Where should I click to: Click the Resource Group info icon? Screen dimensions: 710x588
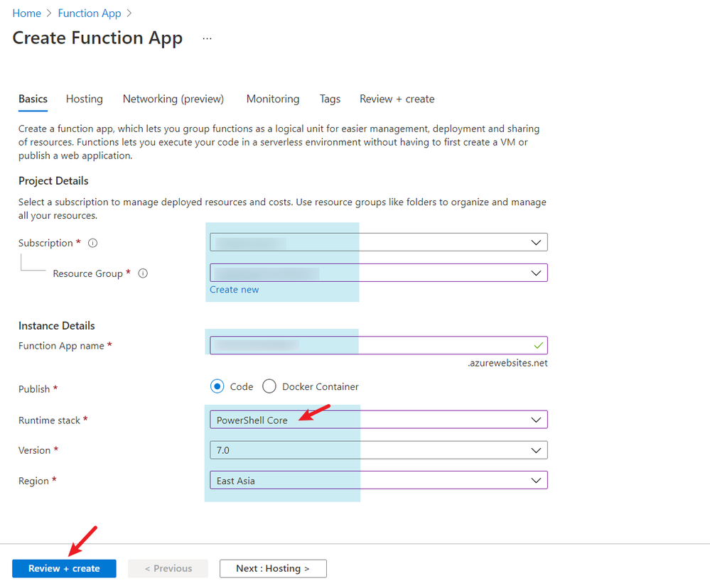coord(143,273)
